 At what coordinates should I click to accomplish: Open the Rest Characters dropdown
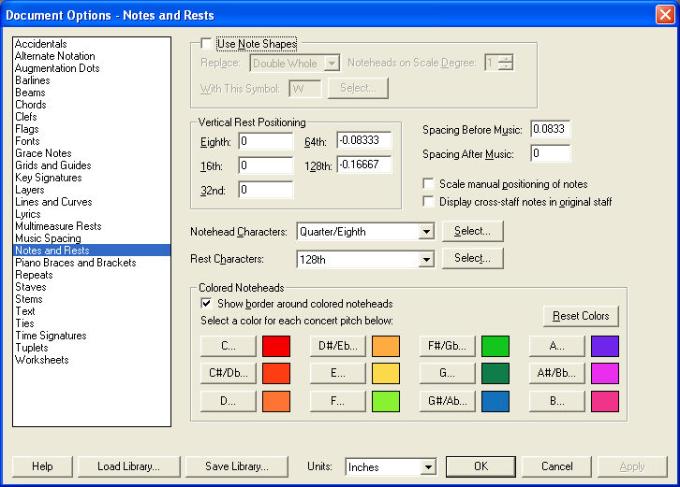point(426,259)
